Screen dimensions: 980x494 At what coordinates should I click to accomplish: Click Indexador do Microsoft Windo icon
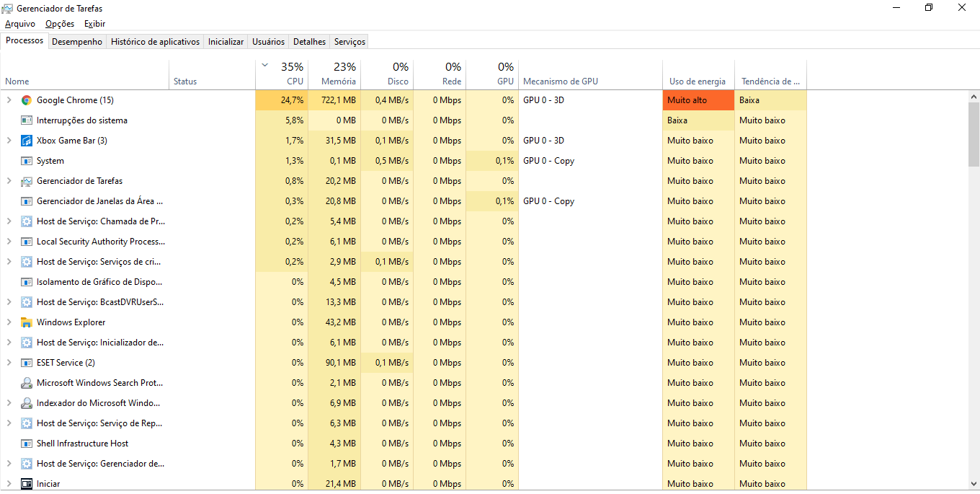pyautogui.click(x=27, y=403)
